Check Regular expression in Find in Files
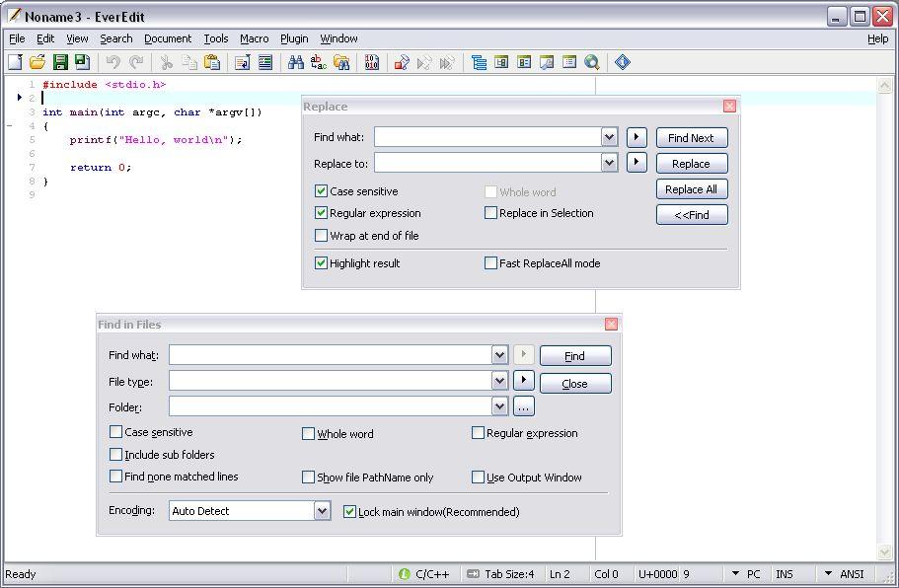 (x=479, y=433)
